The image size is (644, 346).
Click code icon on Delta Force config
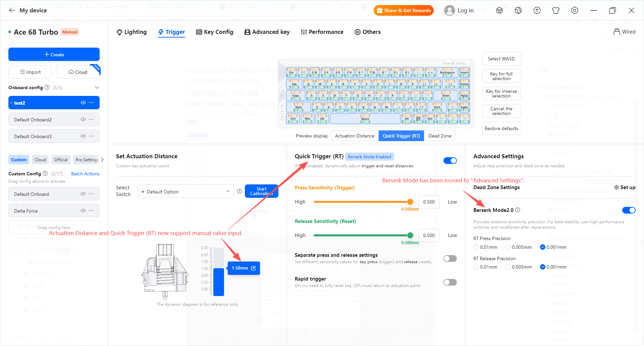point(83,211)
